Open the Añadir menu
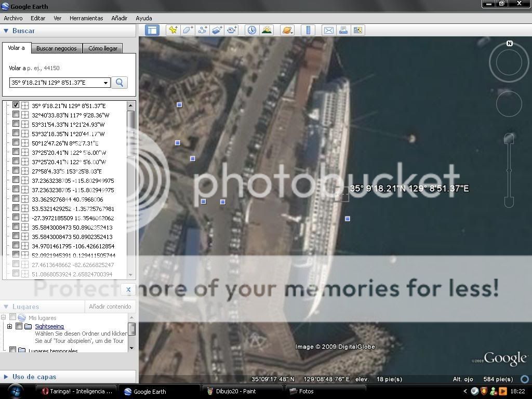The width and height of the screenshot is (532, 399). click(119, 18)
